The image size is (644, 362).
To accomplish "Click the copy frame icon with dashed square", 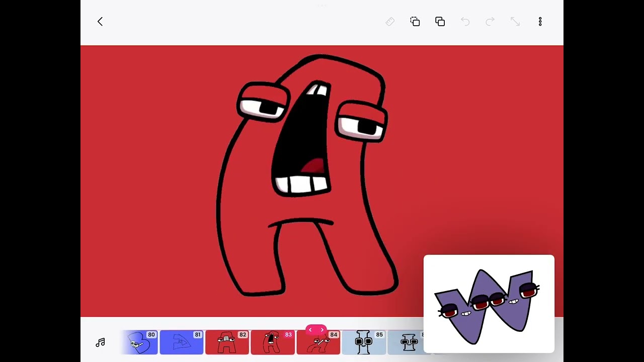I will pyautogui.click(x=415, y=22).
